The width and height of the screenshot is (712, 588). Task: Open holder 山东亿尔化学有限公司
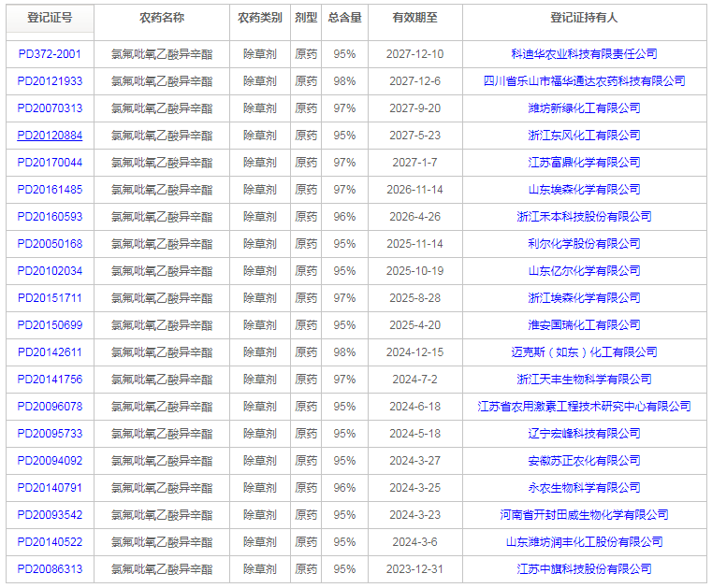[x=584, y=271]
